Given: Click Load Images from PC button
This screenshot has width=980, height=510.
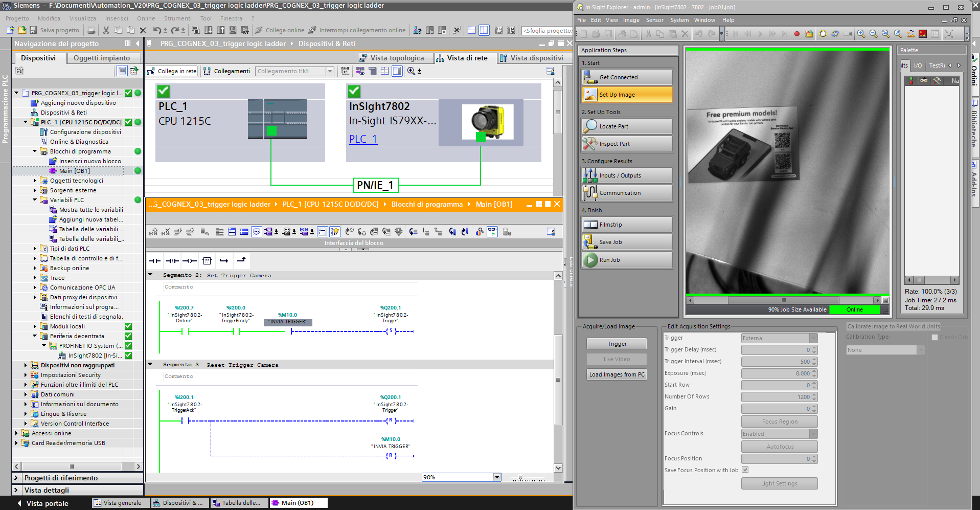Looking at the screenshot, I should coord(617,374).
